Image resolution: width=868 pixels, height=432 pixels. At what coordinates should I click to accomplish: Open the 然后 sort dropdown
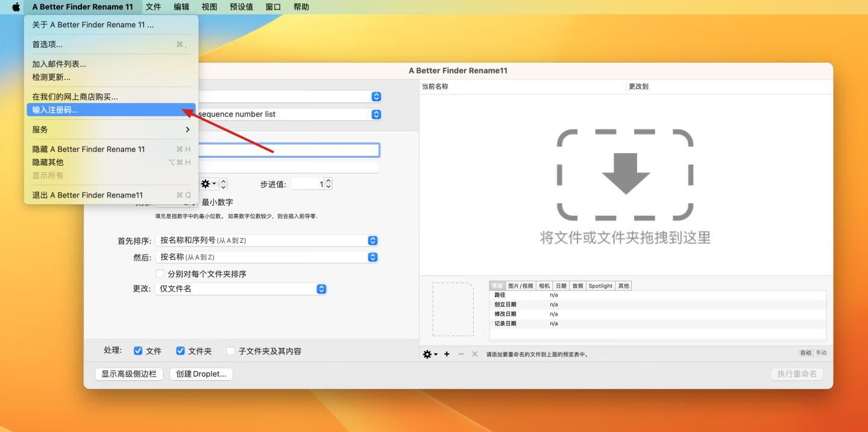pyautogui.click(x=266, y=257)
